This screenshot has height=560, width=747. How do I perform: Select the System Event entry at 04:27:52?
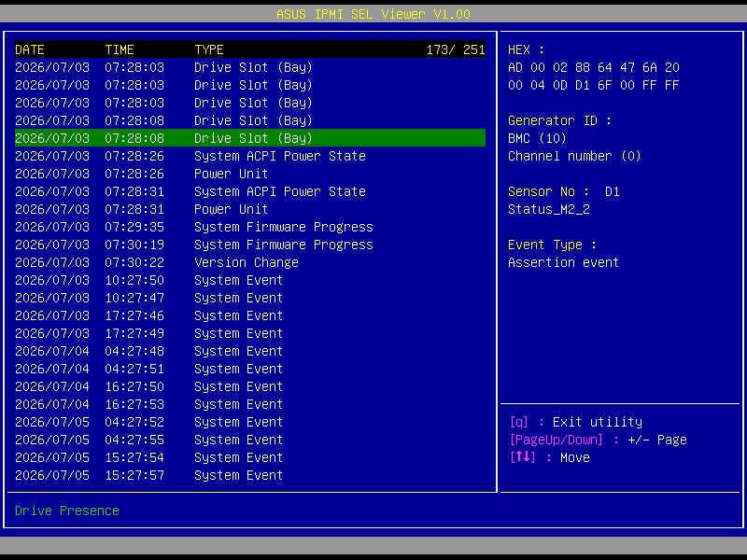pos(250,422)
